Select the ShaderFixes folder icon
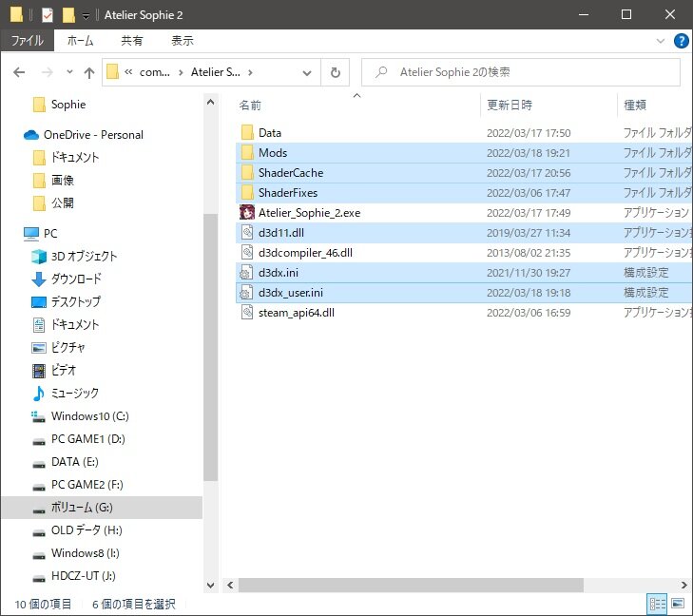This screenshot has width=693, height=616. click(247, 192)
